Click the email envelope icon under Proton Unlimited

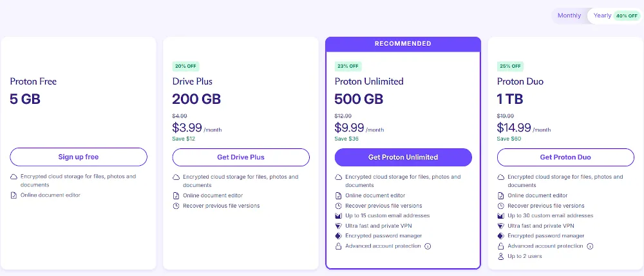339,215
